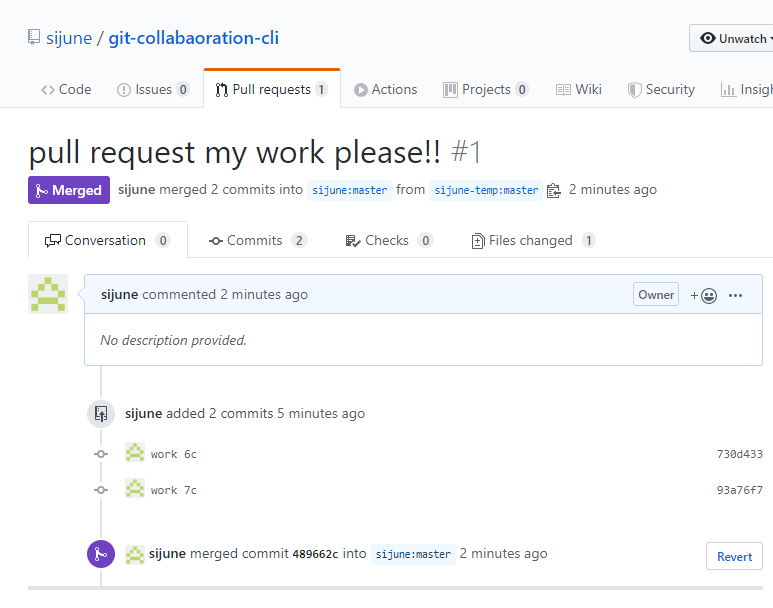Click the purple Merged status badge

69,190
